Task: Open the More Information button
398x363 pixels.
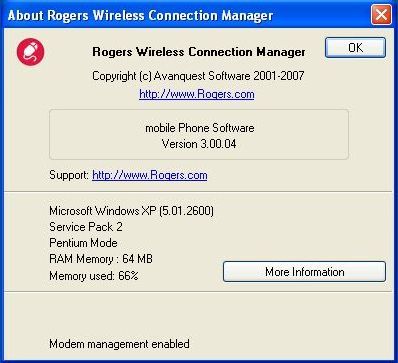Action: coord(304,272)
